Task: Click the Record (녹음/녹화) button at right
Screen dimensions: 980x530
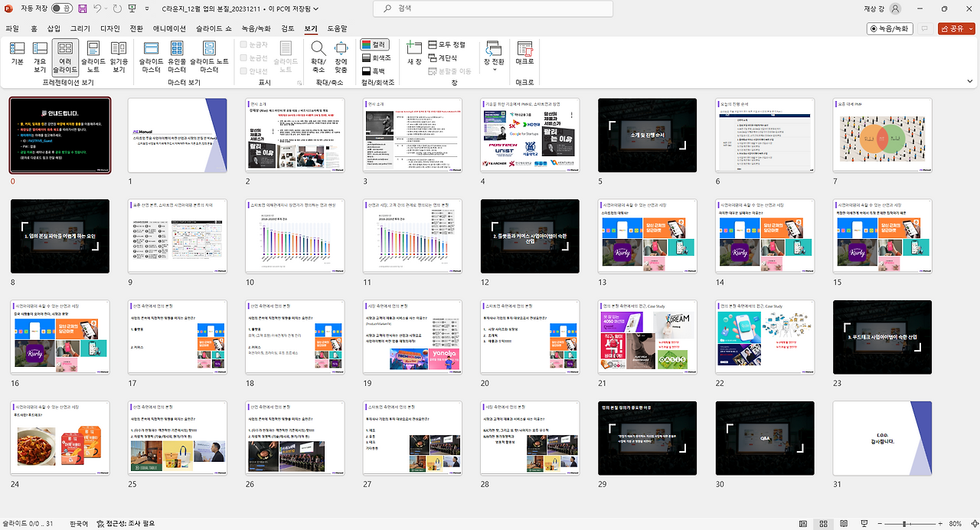Action: click(890, 28)
